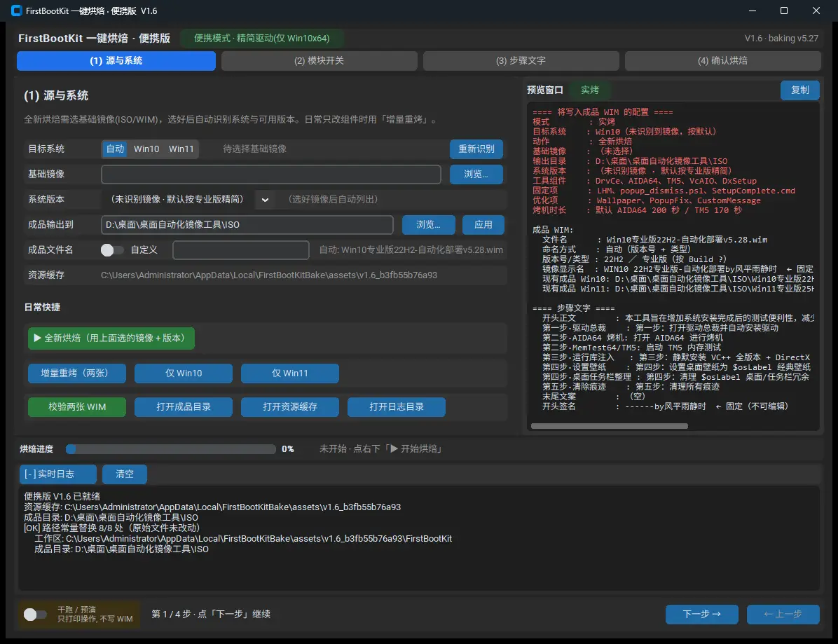
Task: Click the 清空 log button
Action: pyautogui.click(x=125, y=474)
